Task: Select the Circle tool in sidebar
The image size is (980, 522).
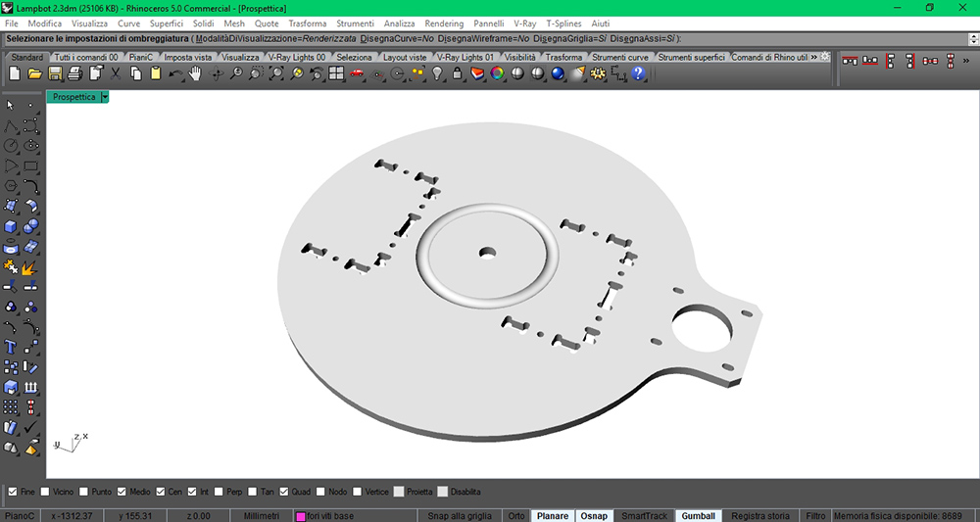Action: coord(10,146)
